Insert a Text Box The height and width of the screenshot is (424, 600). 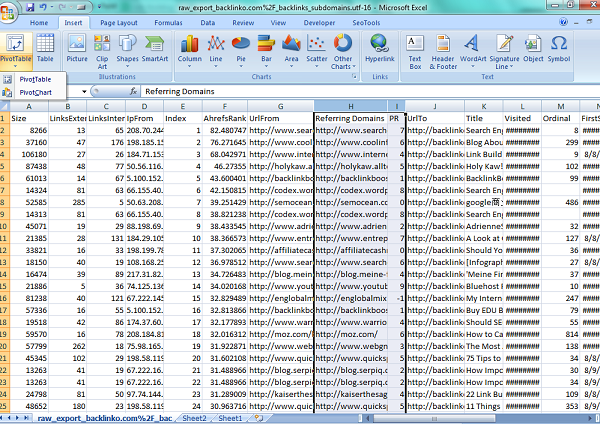point(415,52)
